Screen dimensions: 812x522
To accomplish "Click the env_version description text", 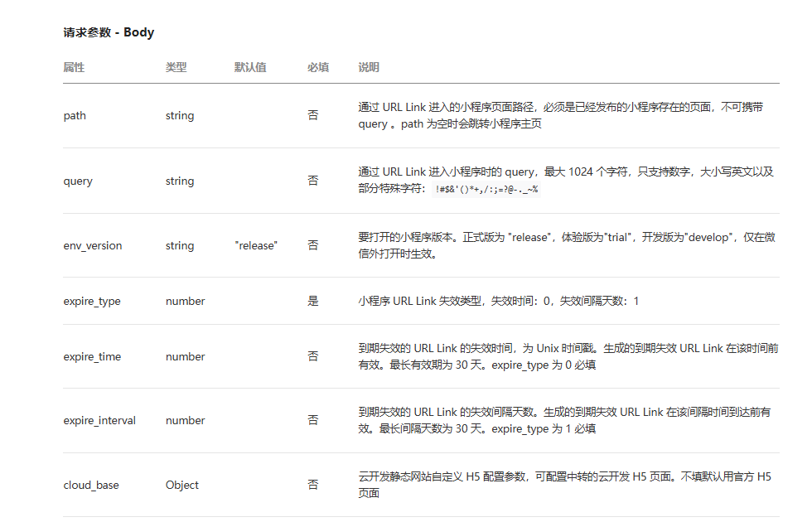I will point(567,245).
